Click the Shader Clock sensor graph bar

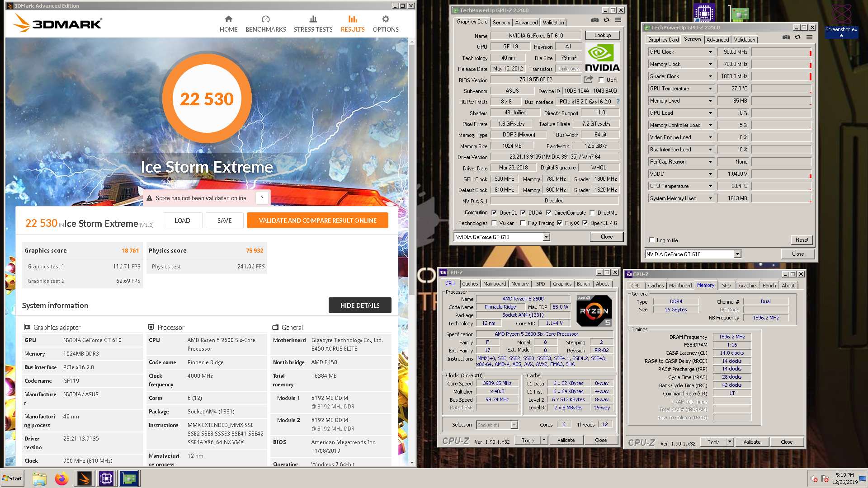pyautogui.click(x=781, y=76)
